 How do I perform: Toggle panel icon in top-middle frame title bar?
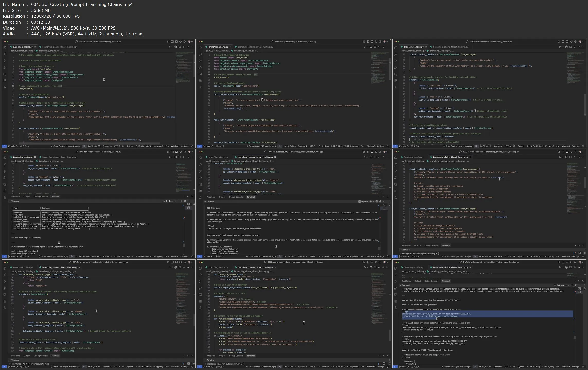tap(372, 42)
